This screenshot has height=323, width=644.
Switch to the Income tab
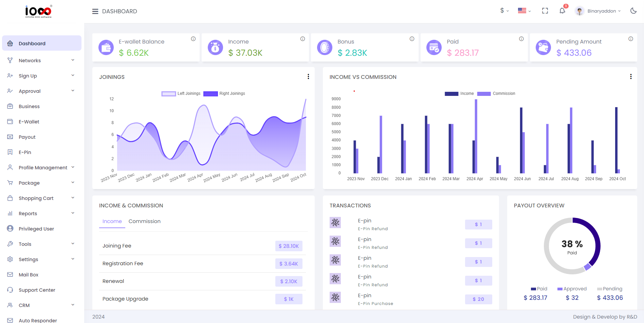(x=112, y=221)
